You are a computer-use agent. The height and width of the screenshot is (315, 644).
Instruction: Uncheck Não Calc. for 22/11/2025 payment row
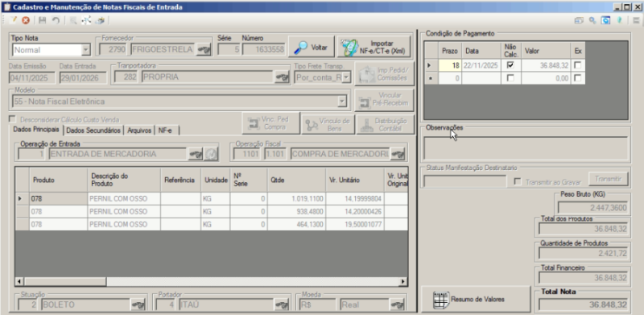coord(510,65)
